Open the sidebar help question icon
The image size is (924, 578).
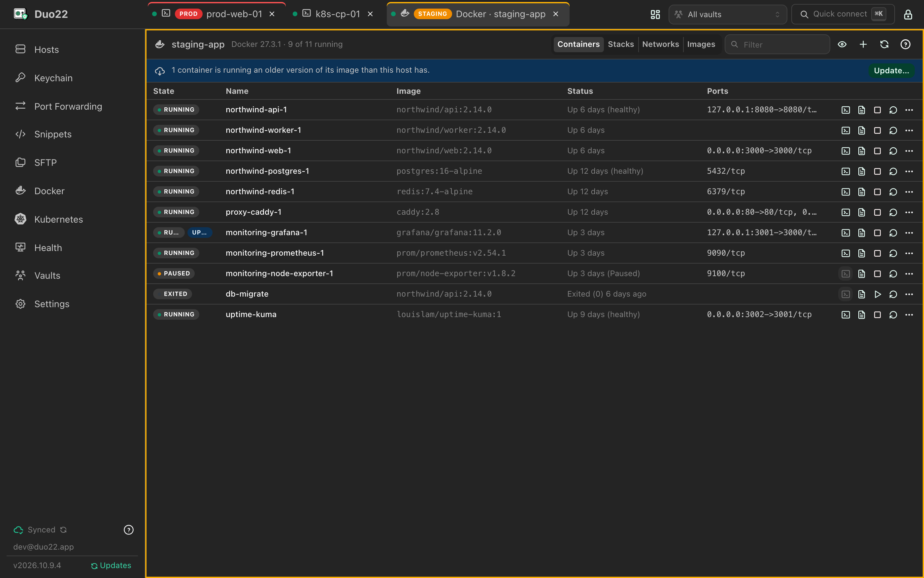point(129,529)
